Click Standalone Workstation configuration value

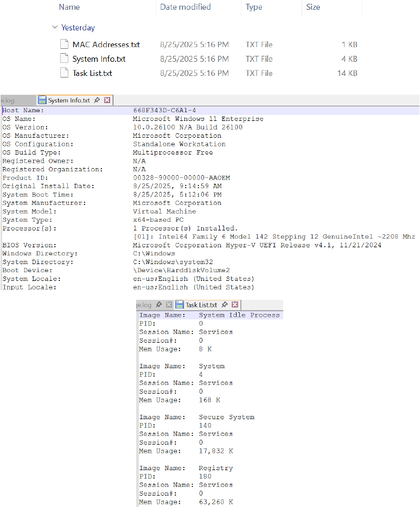pos(179,144)
